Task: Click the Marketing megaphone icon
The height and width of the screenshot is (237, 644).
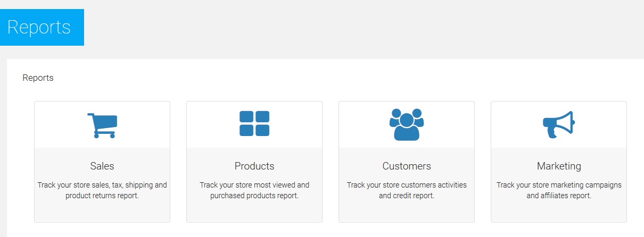Action: [x=559, y=125]
